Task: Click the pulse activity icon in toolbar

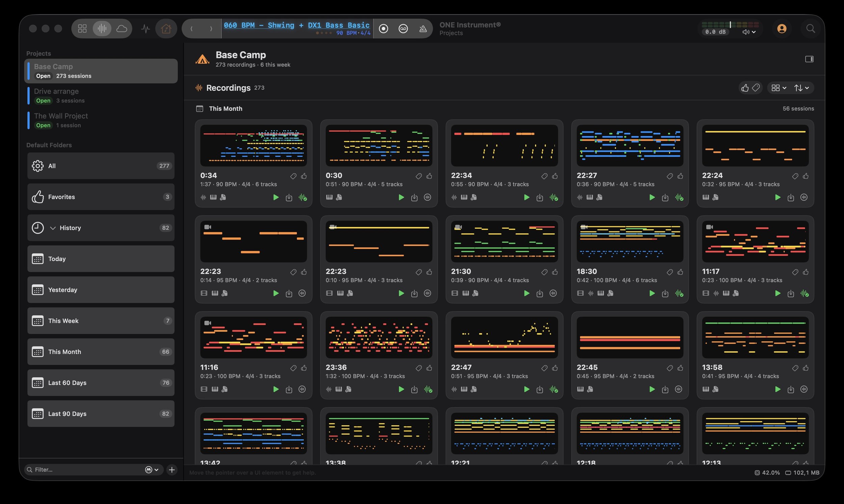Action: tap(146, 29)
